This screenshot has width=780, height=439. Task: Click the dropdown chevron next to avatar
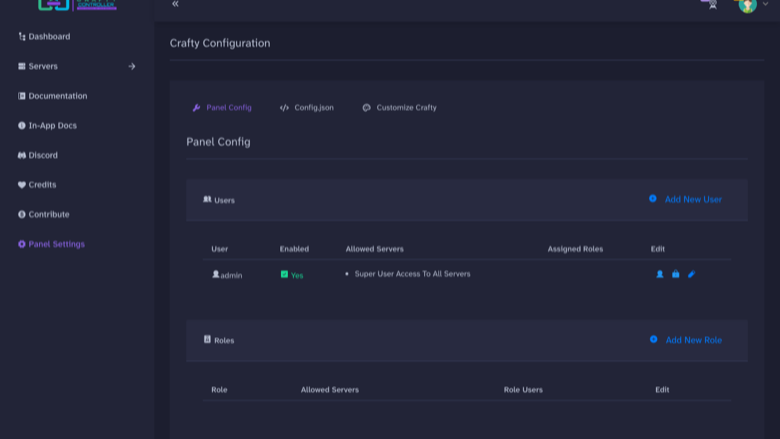pos(766,4)
